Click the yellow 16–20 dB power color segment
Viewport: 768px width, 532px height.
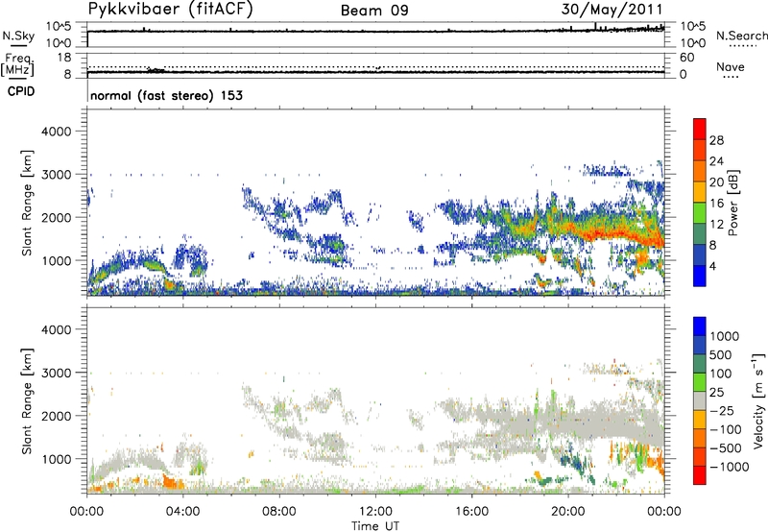(x=700, y=192)
